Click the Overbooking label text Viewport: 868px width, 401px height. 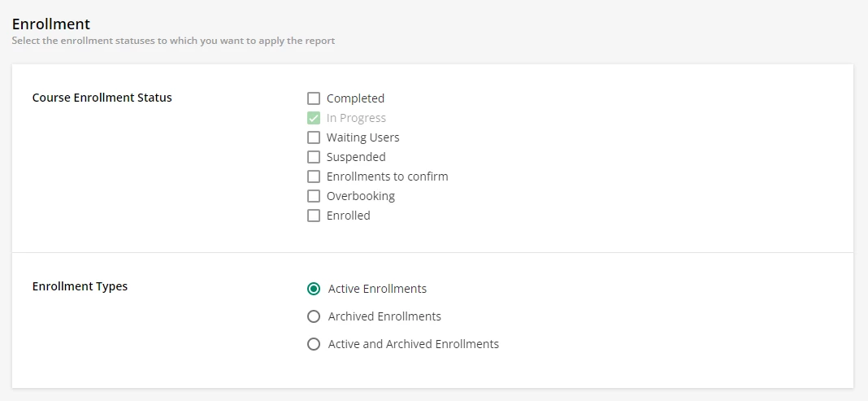pos(360,196)
